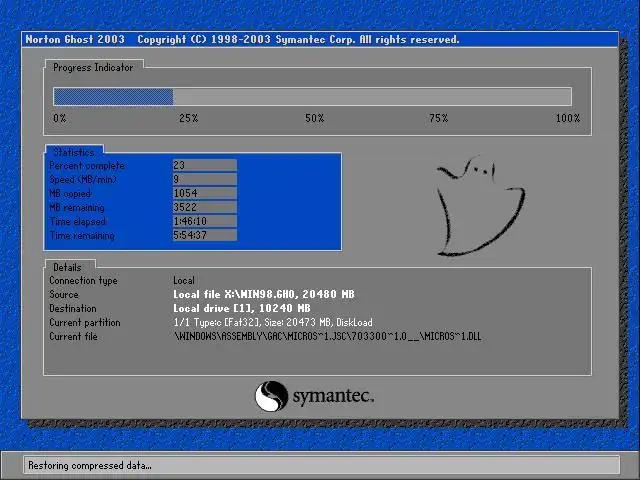640x480 pixels.
Task: Click the 'MB remaining' label
Action: (77, 207)
